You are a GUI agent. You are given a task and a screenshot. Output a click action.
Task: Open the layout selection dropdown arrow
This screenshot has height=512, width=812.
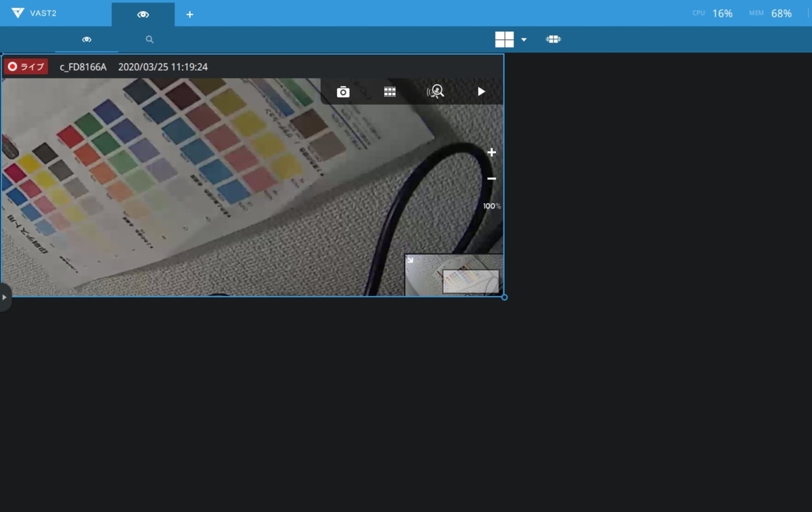(x=523, y=39)
